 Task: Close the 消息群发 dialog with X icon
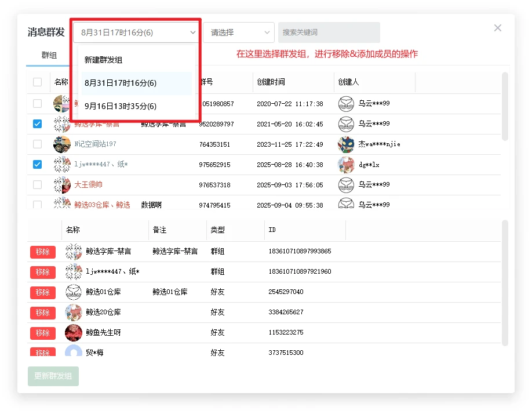497,28
